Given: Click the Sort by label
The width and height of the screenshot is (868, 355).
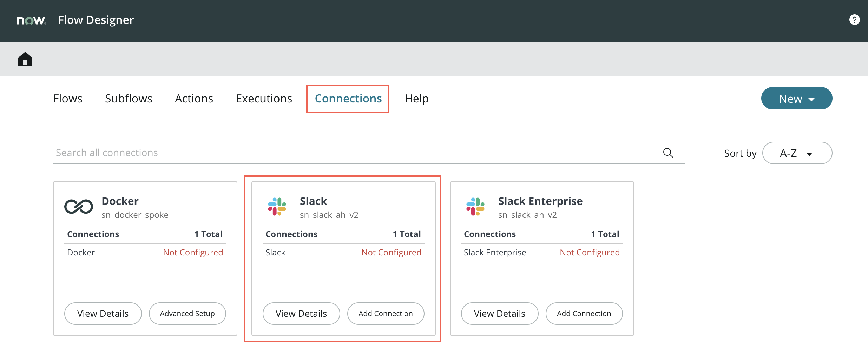Looking at the screenshot, I should 740,154.
